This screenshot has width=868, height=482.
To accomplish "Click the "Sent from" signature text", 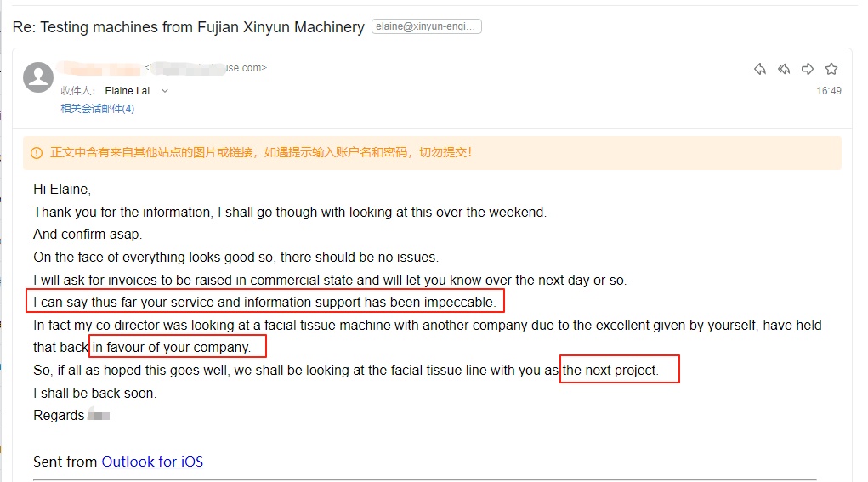I will [65, 462].
